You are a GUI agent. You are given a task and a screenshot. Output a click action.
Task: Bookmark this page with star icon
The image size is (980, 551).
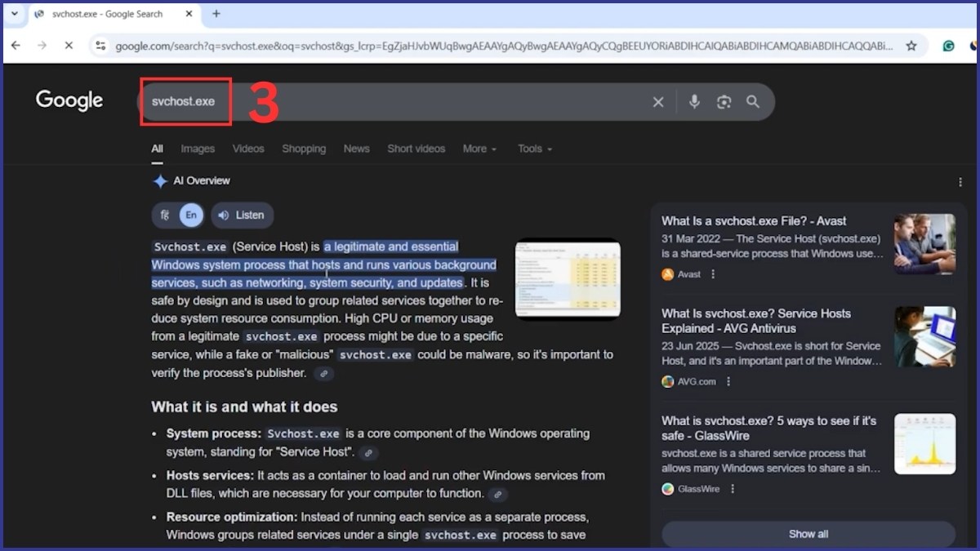point(911,46)
